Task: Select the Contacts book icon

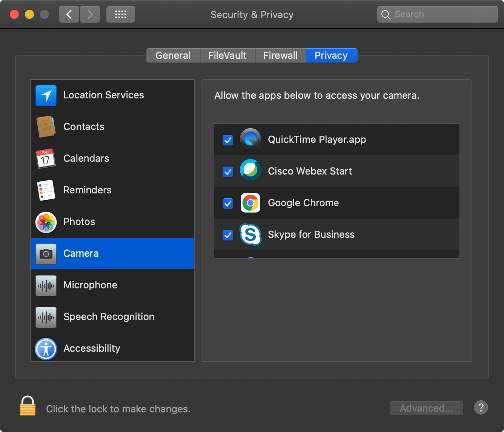Action: pos(46,127)
